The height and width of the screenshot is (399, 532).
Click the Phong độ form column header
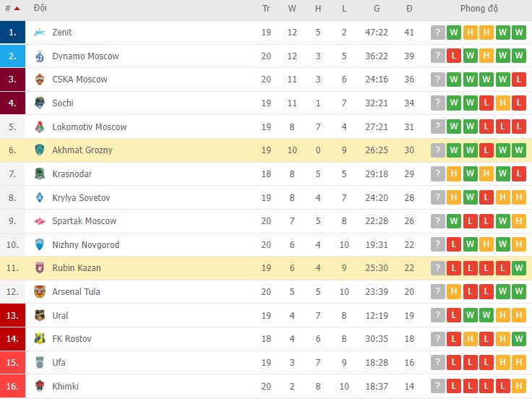(x=479, y=9)
